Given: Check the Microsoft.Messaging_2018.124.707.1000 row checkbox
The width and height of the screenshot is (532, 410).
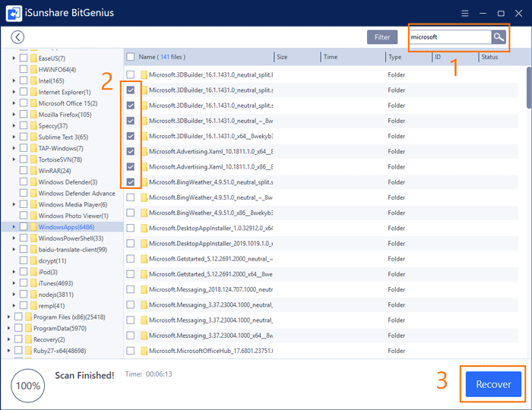Looking at the screenshot, I should (x=130, y=289).
